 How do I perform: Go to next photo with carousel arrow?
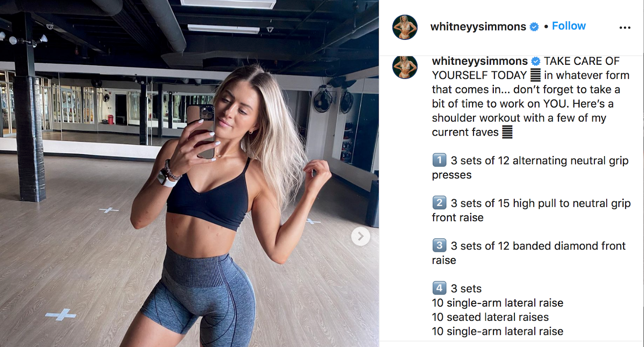coord(360,236)
